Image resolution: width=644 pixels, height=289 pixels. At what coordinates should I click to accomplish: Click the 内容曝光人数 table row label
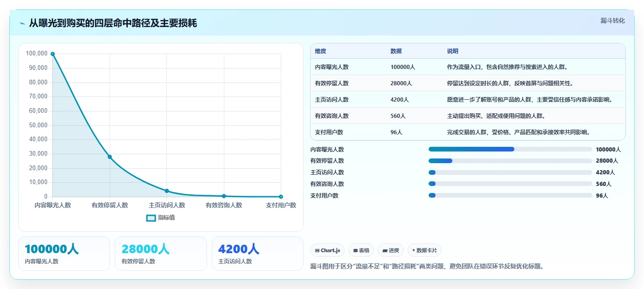tap(332, 67)
